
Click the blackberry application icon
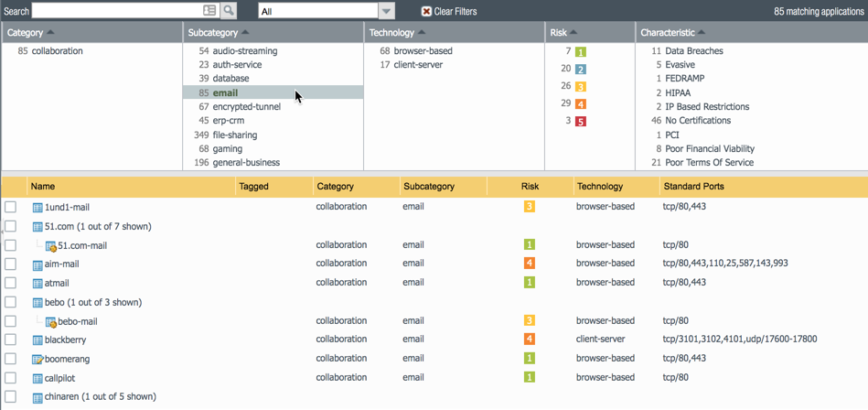(38, 340)
